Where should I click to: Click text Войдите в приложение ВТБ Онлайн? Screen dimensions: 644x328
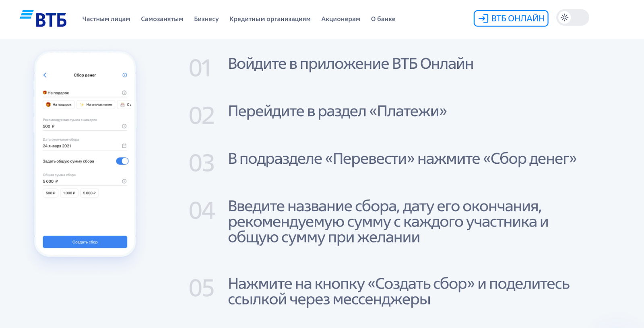(x=351, y=64)
